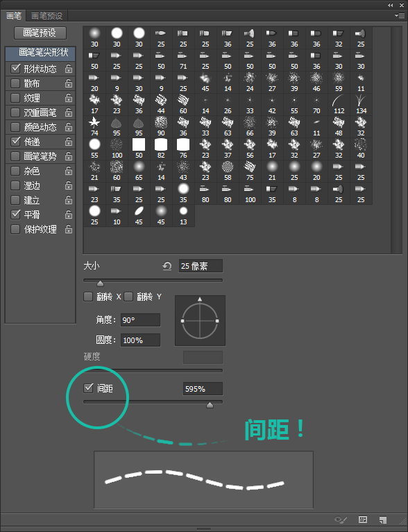Select the size 75 chalk brush preset
The width and height of the screenshot is (408, 532).
250,172
